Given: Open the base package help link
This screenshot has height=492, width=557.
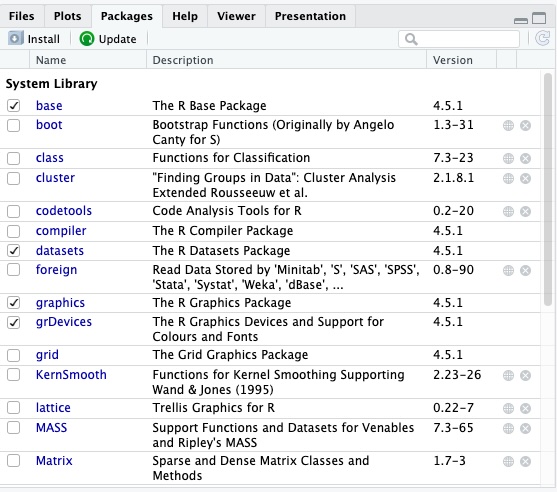Looking at the screenshot, I should pyautogui.click(x=49, y=106).
